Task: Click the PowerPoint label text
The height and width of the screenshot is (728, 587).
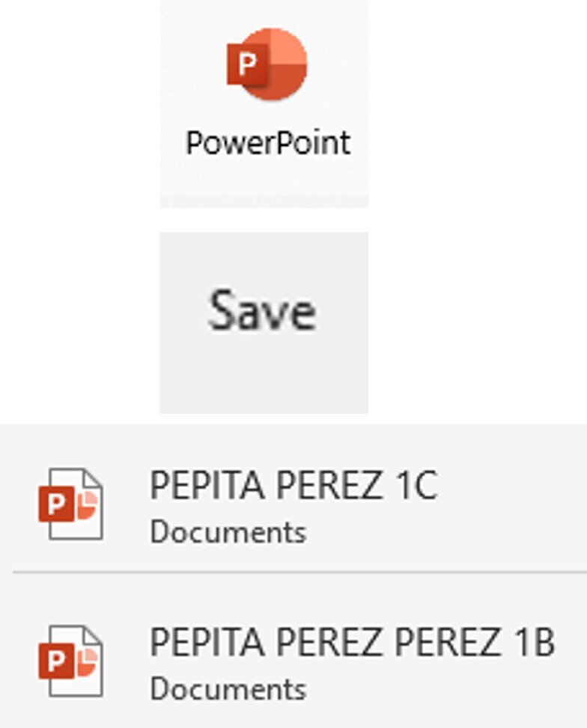Action: pos(268,143)
